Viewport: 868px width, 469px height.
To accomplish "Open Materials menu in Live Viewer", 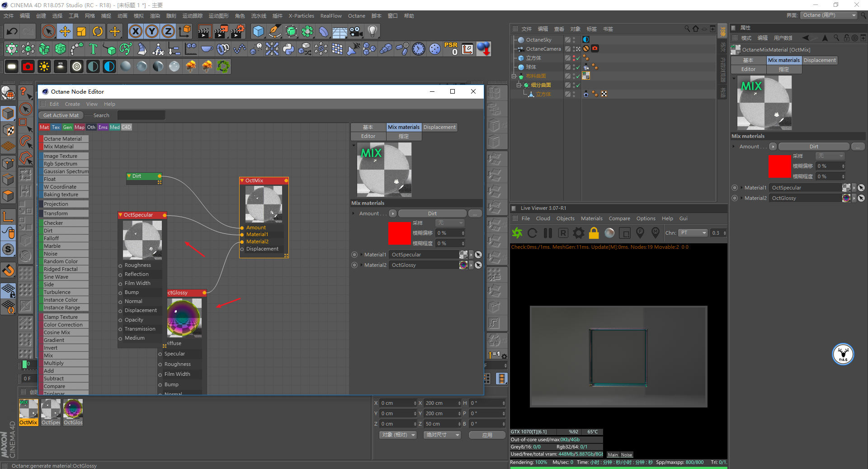I will (x=591, y=218).
